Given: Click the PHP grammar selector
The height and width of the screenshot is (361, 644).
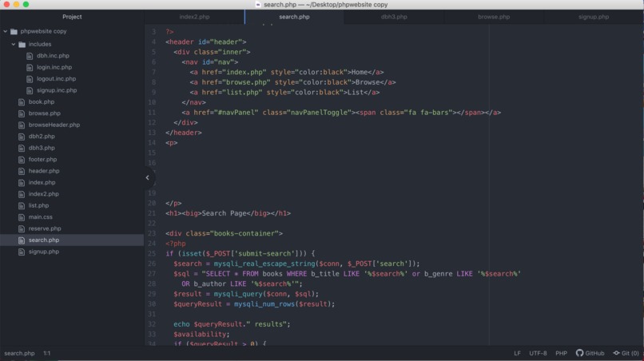Looking at the screenshot, I should point(561,353).
